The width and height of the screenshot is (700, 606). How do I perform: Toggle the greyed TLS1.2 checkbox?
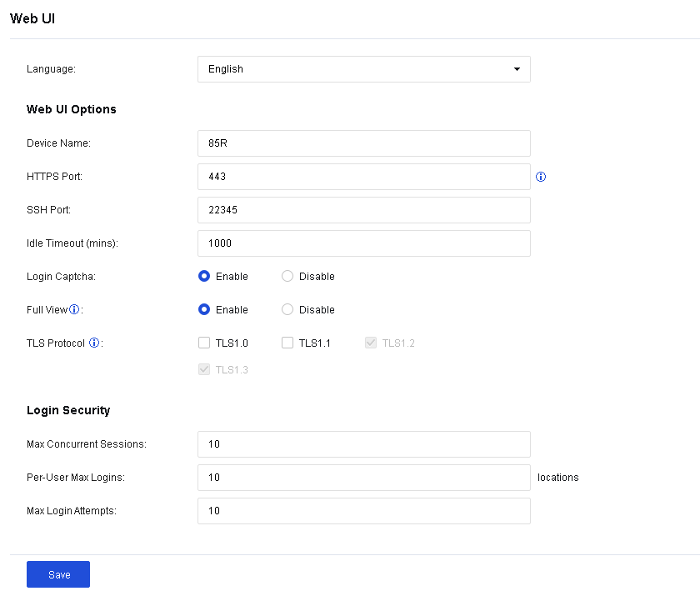371,343
